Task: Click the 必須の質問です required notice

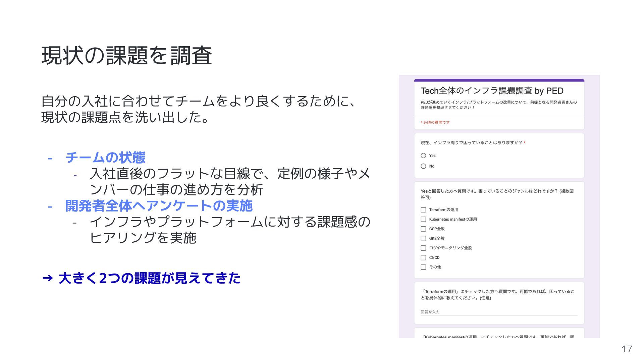Action: click(x=435, y=122)
